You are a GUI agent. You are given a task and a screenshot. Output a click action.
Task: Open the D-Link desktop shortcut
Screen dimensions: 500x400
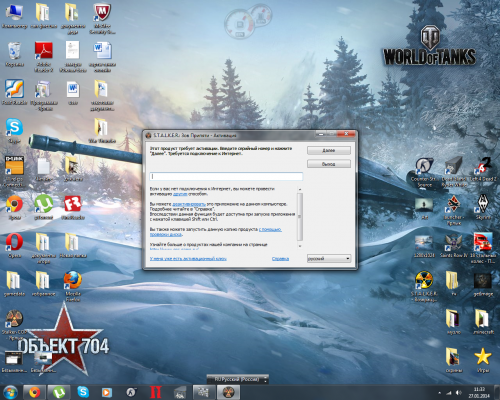(x=14, y=171)
